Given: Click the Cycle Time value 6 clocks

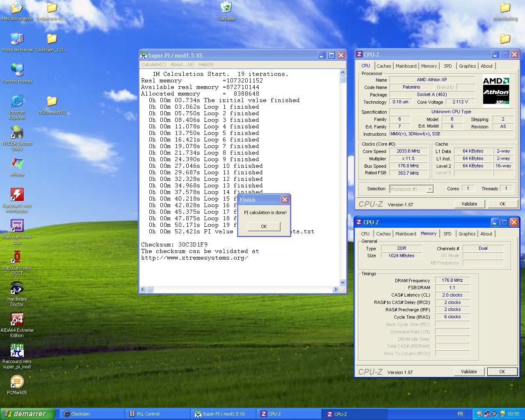Looking at the screenshot, I should click(452, 317).
